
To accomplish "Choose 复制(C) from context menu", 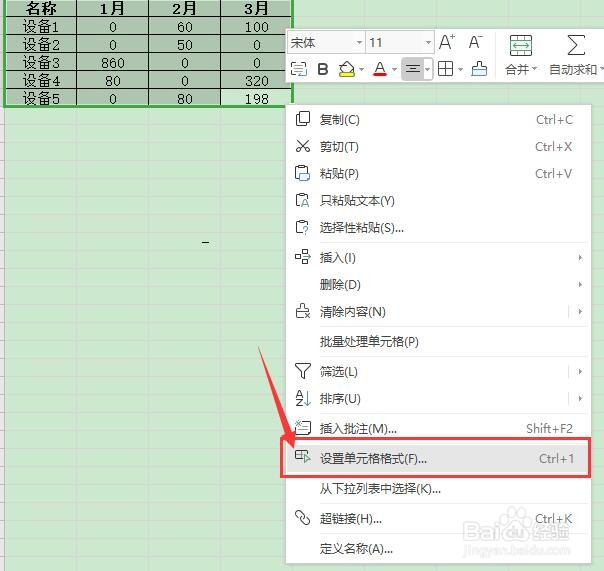I will pyautogui.click(x=438, y=120).
